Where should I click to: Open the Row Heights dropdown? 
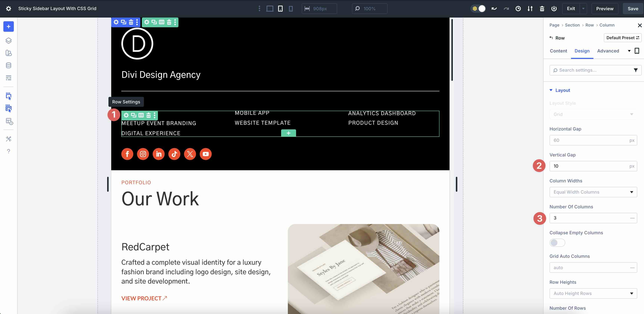pos(593,293)
